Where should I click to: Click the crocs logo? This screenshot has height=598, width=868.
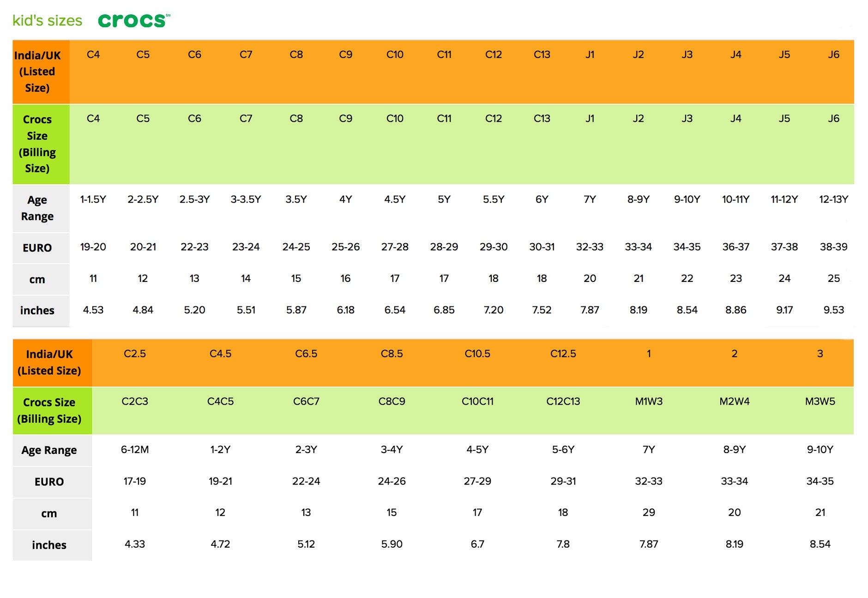pos(131,19)
